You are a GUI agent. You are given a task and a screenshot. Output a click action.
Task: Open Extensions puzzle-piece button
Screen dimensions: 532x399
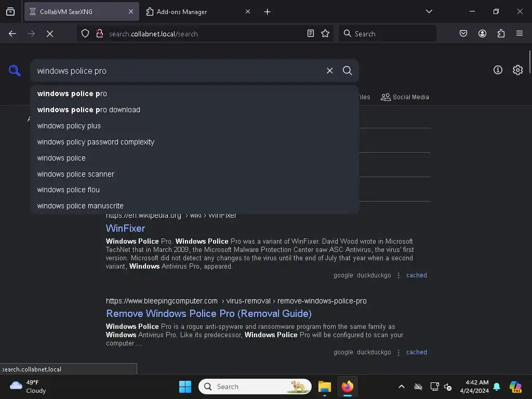tap(501, 33)
